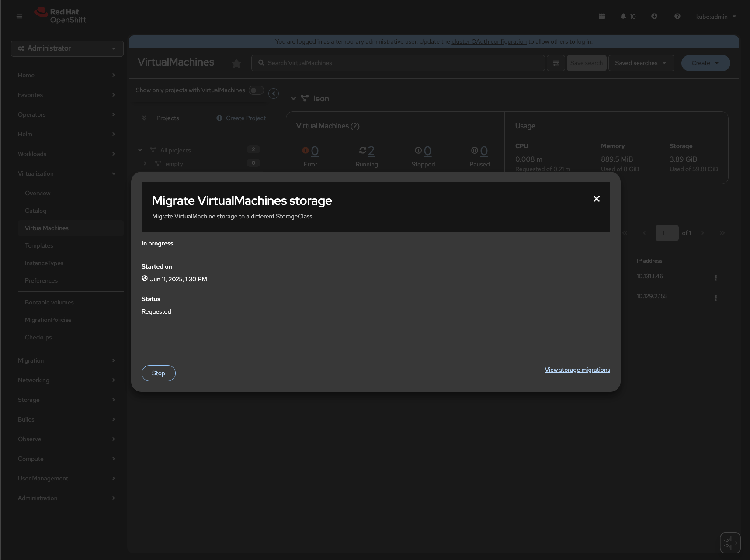Expand the empty project tree node

[x=145, y=163]
